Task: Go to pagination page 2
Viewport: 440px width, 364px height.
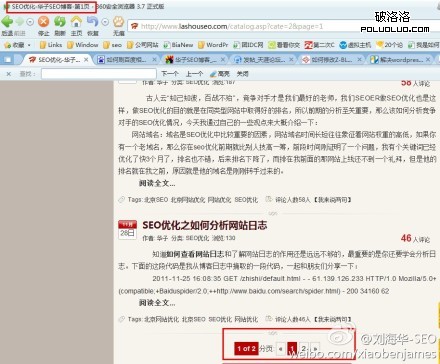Action: [x=304, y=349]
